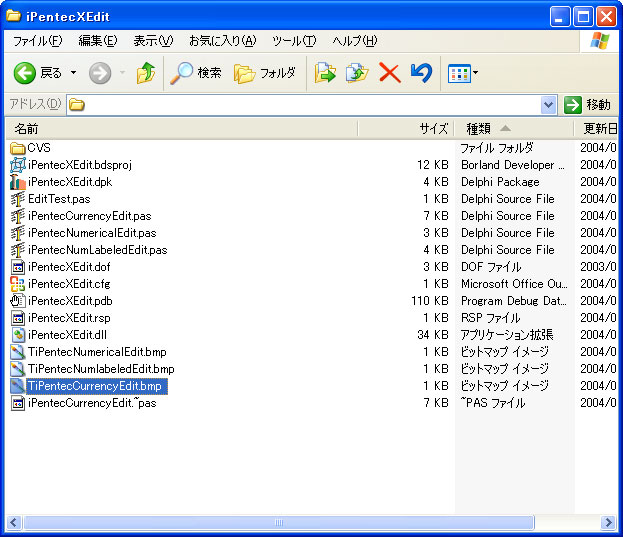This screenshot has height=537, width=623.
Task: Click the Windows flag logo
Action: 600,41
